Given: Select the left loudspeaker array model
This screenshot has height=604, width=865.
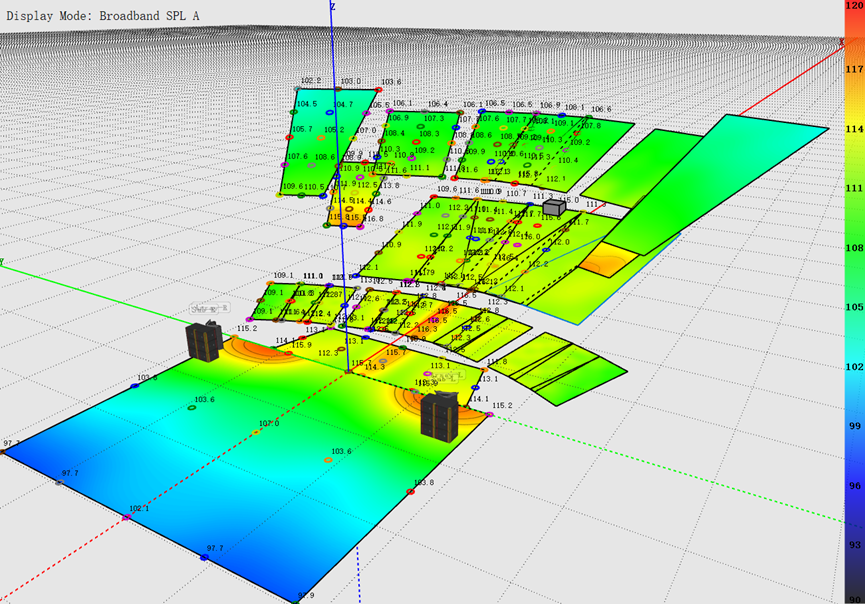Looking at the screenshot, I should [205, 340].
